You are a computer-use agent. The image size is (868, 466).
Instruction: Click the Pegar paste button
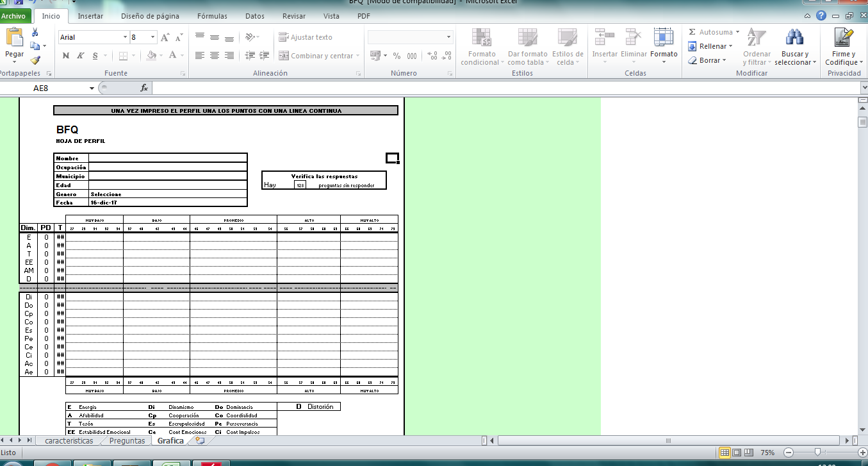coord(14,44)
